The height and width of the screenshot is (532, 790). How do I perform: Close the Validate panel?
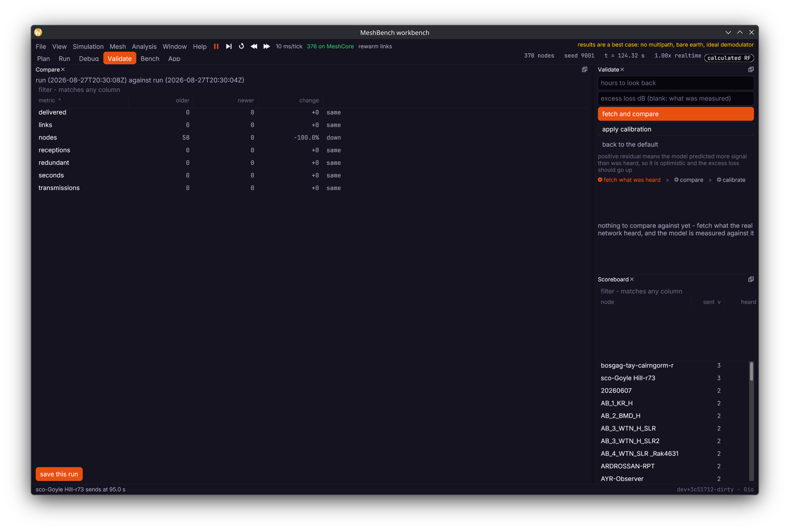(x=622, y=69)
